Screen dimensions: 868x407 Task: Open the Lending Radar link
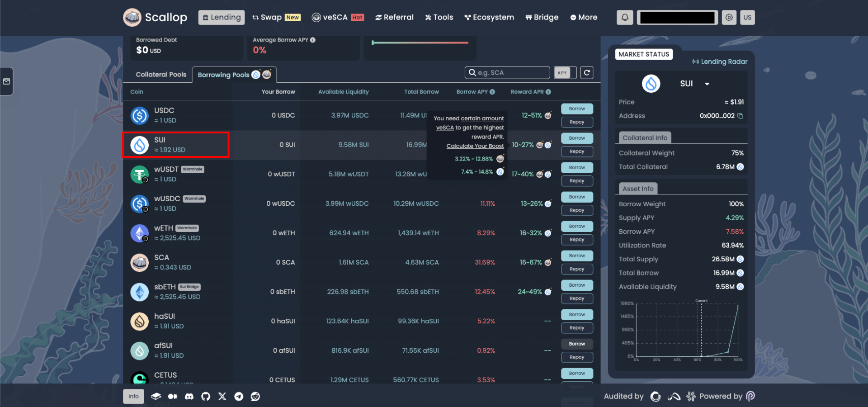coord(720,62)
